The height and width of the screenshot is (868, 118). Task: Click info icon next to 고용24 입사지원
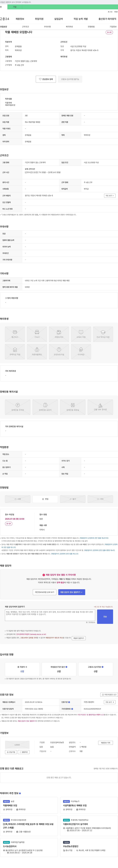(x=103, y=667)
